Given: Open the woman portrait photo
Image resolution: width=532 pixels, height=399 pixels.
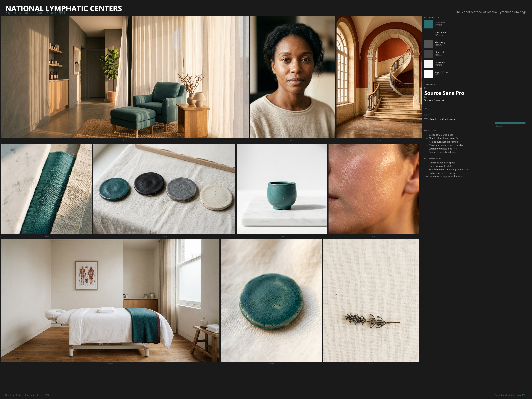Looking at the screenshot, I should (x=292, y=77).
